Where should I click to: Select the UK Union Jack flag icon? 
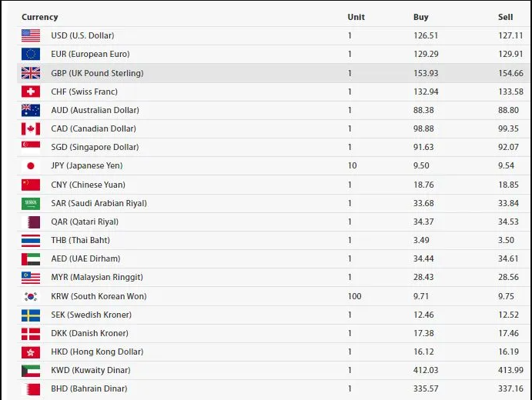[x=31, y=73]
